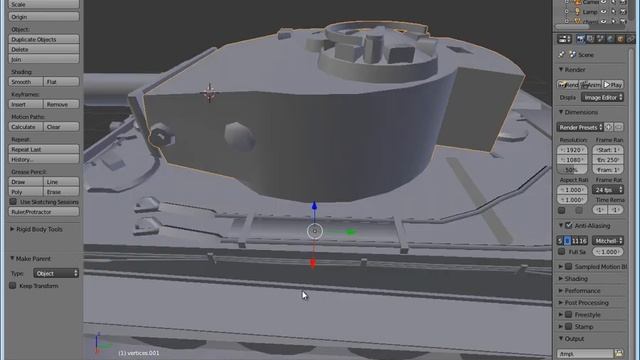Screen dimensions: 640x360
Task: Open the Render Presets dropdown
Action: [x=580, y=127]
